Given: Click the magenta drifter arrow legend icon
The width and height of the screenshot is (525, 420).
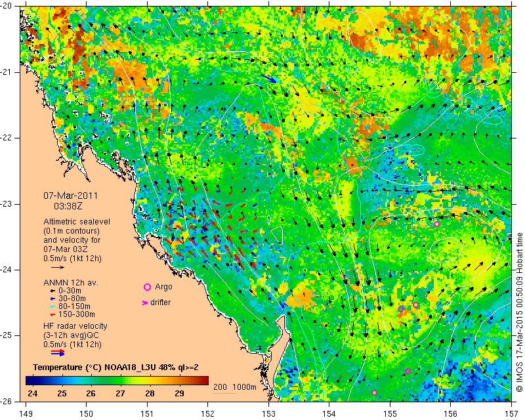Looking at the screenshot, I should [x=145, y=303].
